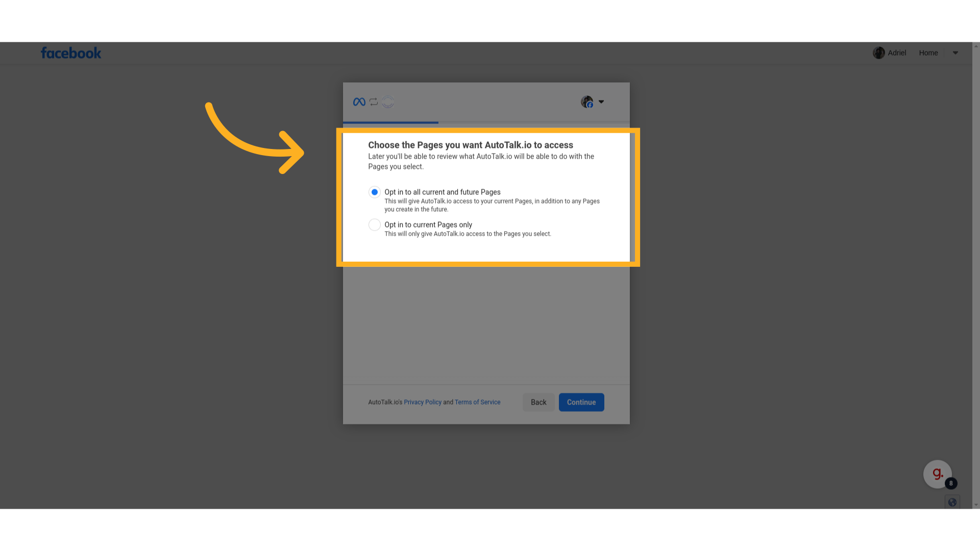980x551 pixels.
Task: Click the notification badge showing 8
Action: (x=951, y=484)
